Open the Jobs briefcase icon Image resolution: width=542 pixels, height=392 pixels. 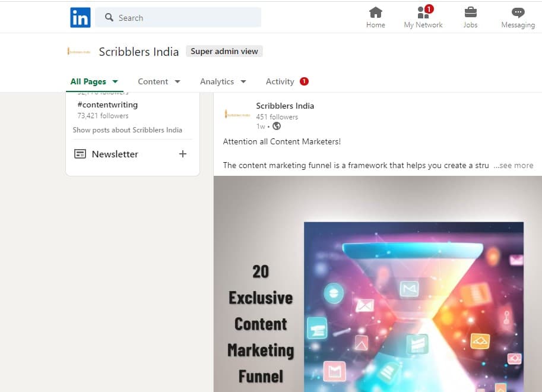470,12
